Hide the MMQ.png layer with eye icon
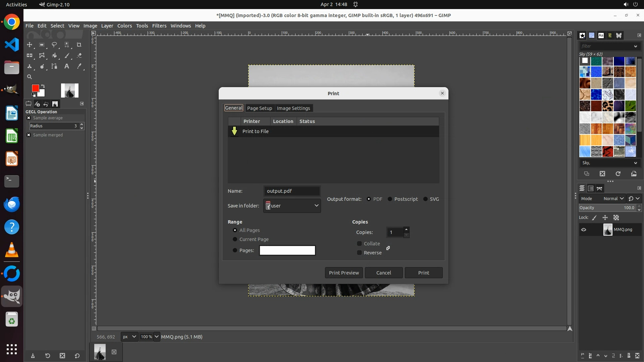644x362 pixels. tap(584, 230)
